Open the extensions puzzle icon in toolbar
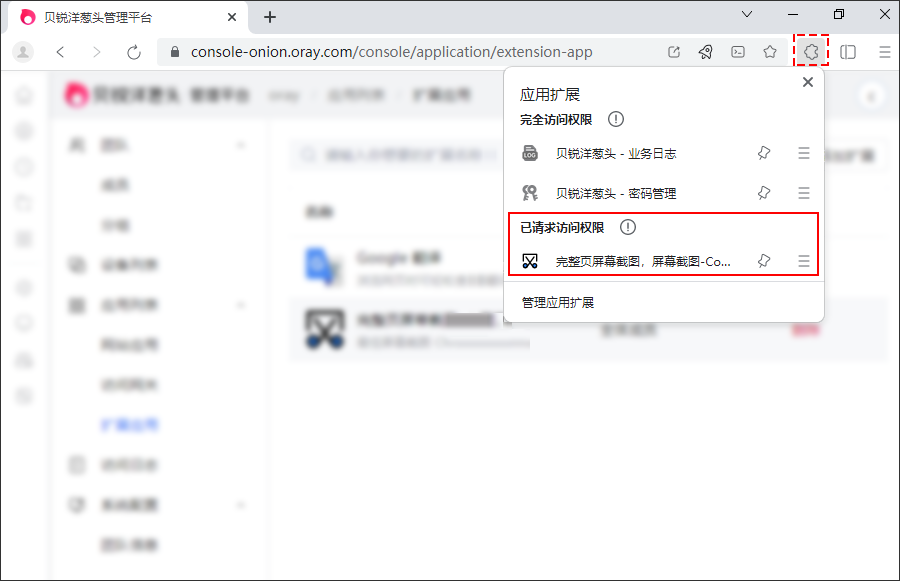This screenshot has width=900, height=581. 812,52
